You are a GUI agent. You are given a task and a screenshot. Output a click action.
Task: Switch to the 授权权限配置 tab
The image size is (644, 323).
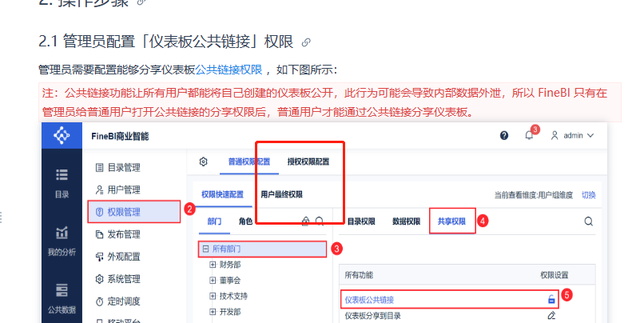[x=308, y=162]
